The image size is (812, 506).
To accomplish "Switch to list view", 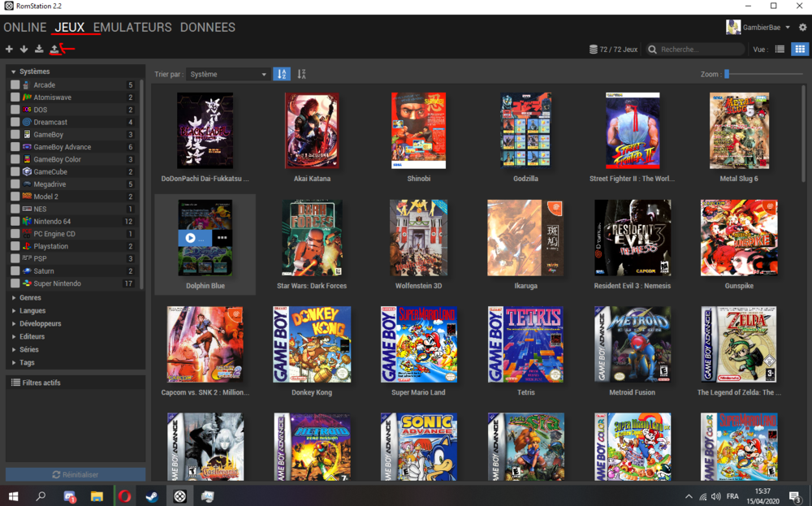I will (780, 50).
